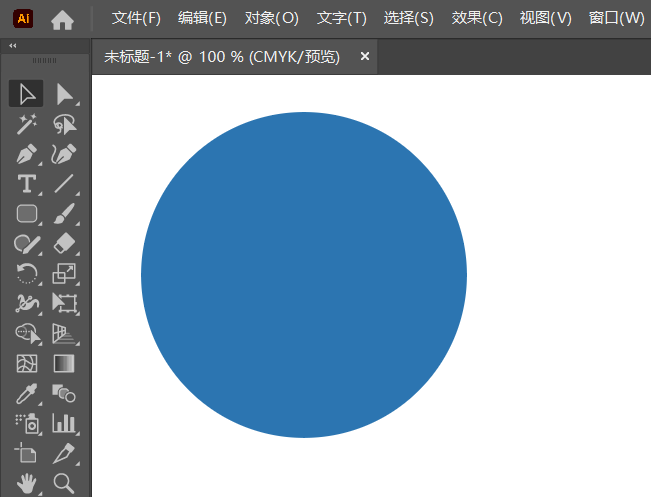Screen dimensions: 651x497
Task: Select the Perspective Grid tool
Action: point(64,333)
